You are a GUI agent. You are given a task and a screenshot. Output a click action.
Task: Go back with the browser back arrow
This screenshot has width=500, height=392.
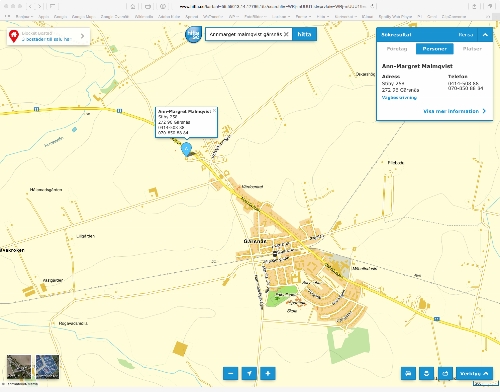[30, 6]
